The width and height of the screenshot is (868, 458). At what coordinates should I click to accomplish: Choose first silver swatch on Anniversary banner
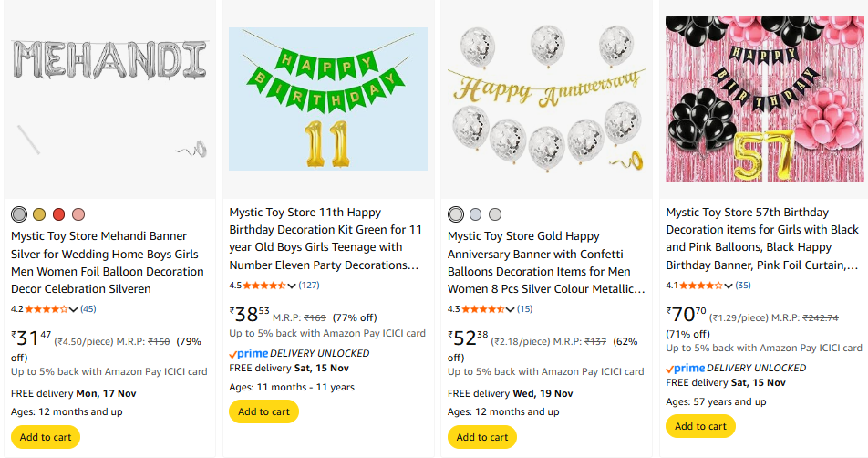(x=456, y=214)
